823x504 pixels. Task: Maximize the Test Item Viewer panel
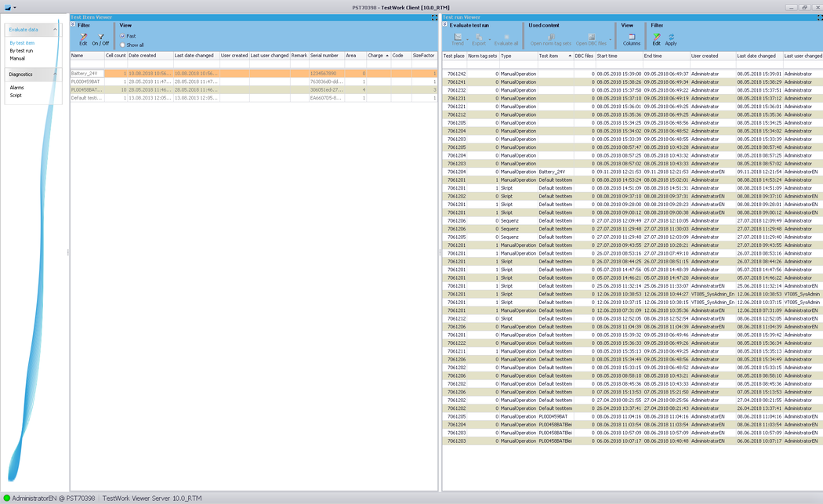434,17
